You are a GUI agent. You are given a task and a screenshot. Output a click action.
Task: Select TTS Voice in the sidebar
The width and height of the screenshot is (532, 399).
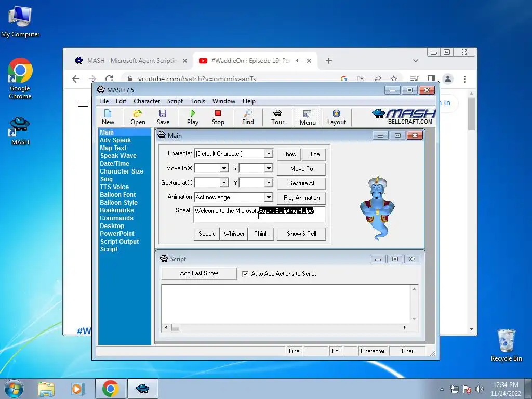click(114, 187)
